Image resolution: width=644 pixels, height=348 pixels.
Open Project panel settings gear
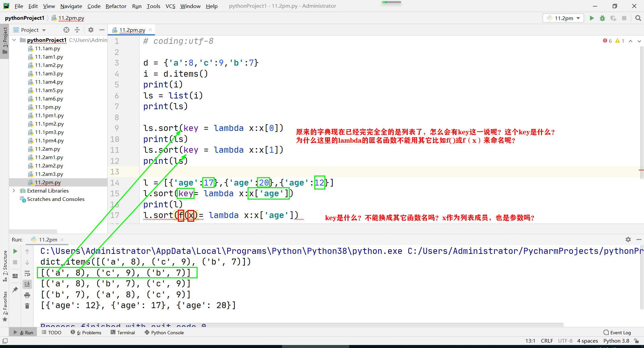pos(91,30)
